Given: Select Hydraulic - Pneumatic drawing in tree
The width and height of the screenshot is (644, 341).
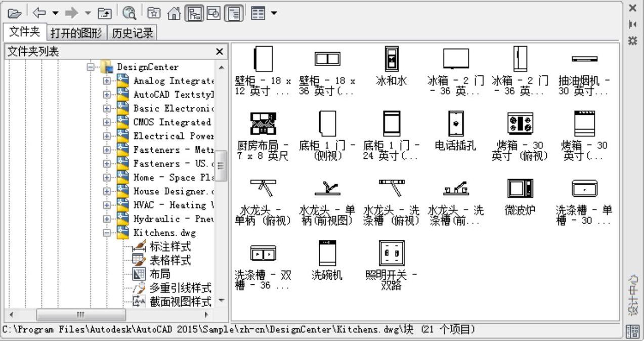Looking at the screenshot, I should (x=174, y=219).
